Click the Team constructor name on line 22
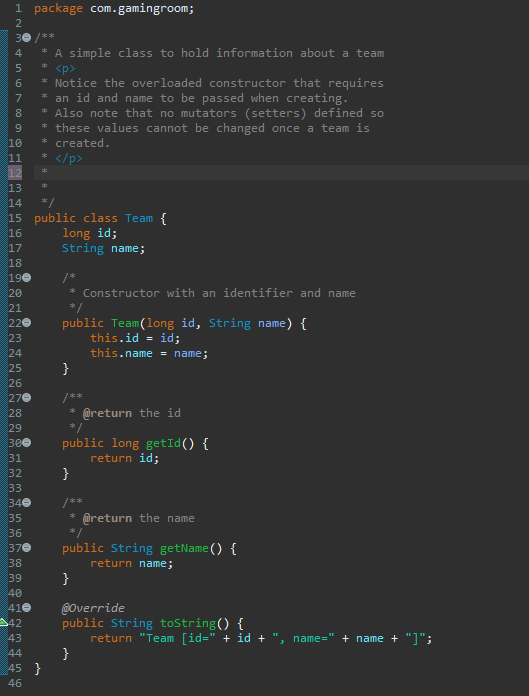529x696 pixels. 125,323
